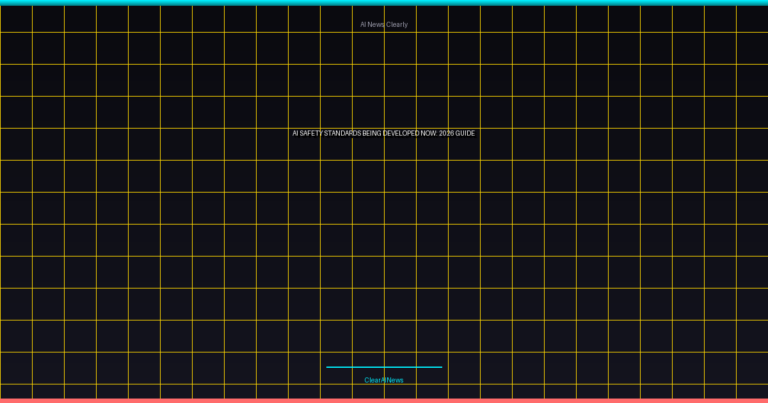The height and width of the screenshot is (403, 768).
Task: Click the left end of the cyan divider
Action: [x=328, y=367]
